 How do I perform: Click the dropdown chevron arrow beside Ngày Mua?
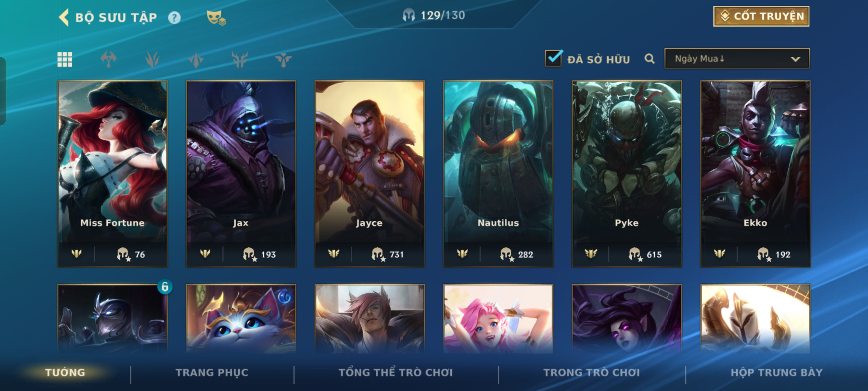click(x=795, y=59)
